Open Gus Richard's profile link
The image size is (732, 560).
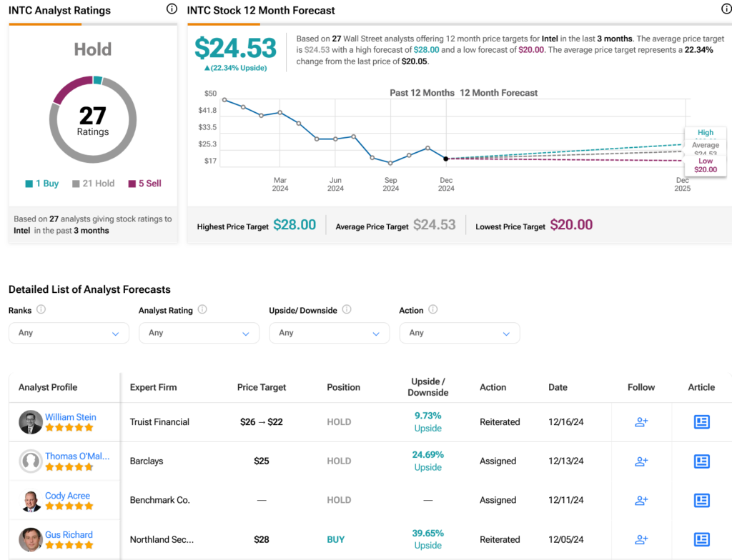[x=69, y=535]
